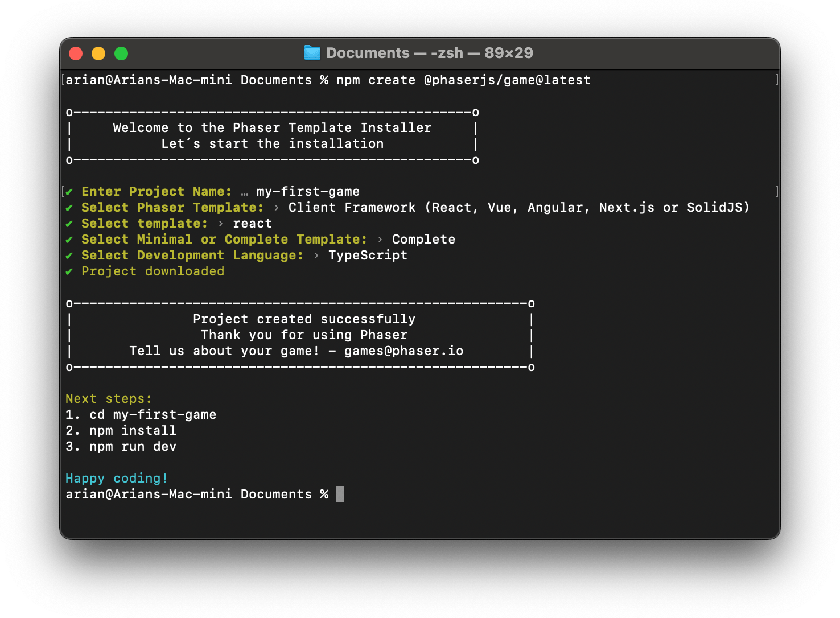Click the @phaserjs/game@latest package text

(x=507, y=80)
